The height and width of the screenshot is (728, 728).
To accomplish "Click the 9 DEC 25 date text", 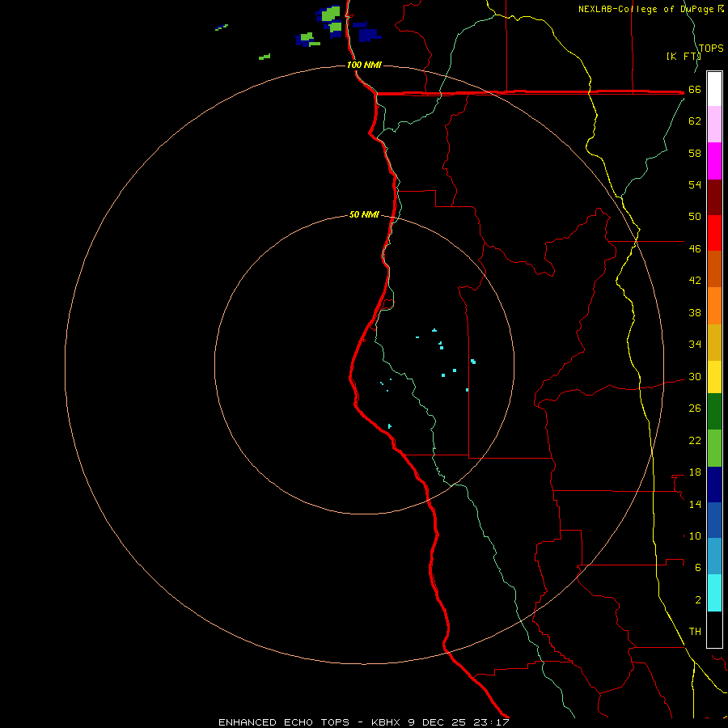I will tap(438, 722).
